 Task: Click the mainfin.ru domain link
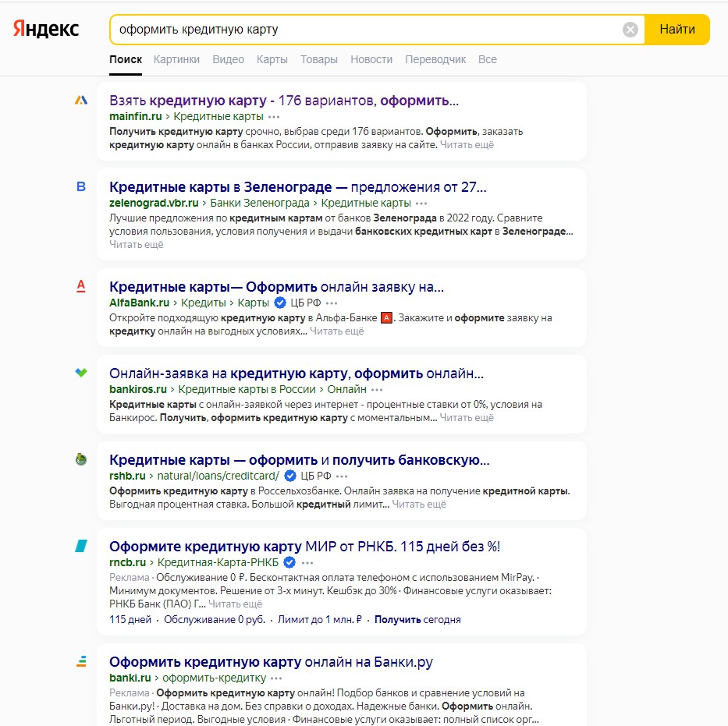pos(136,116)
